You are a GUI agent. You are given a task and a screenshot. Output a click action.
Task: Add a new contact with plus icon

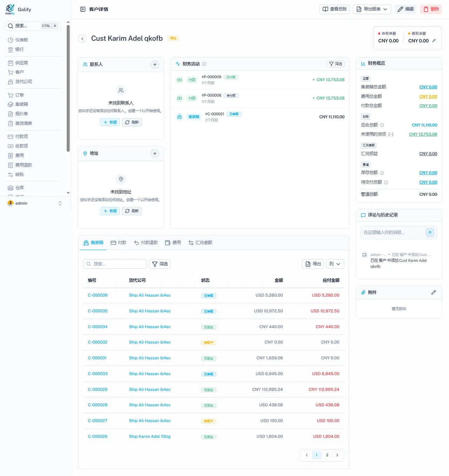(155, 64)
